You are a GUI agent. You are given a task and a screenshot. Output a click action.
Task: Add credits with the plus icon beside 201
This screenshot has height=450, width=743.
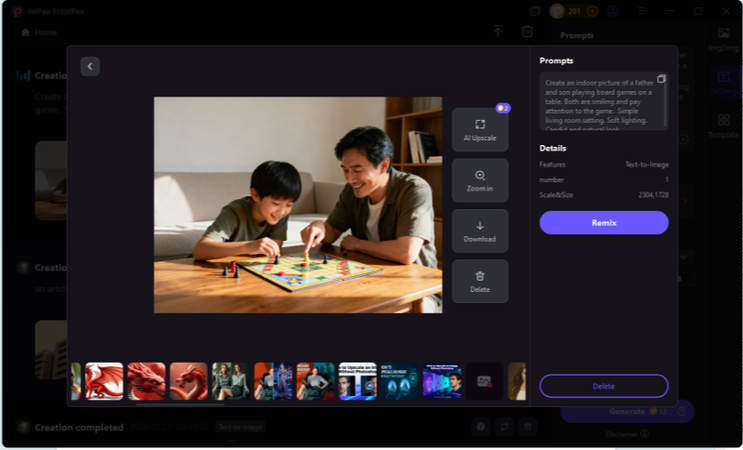(592, 11)
